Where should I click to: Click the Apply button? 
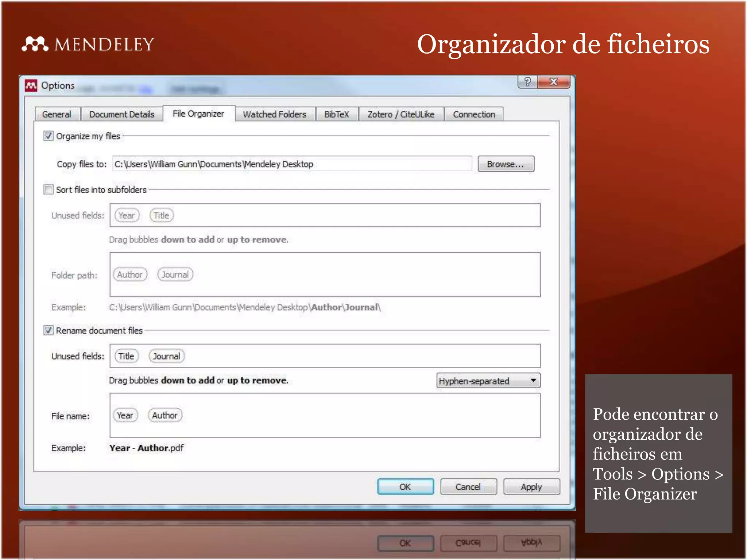pos(531,487)
